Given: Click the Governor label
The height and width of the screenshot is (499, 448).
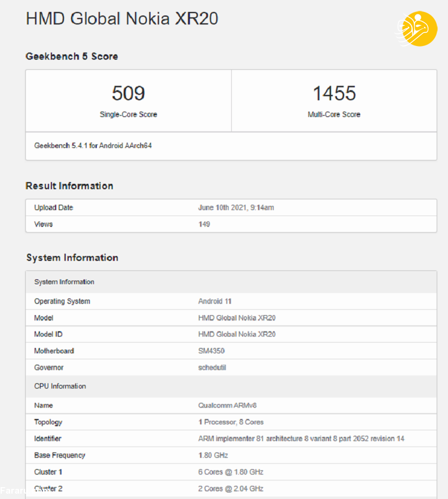Looking at the screenshot, I should point(49,367).
